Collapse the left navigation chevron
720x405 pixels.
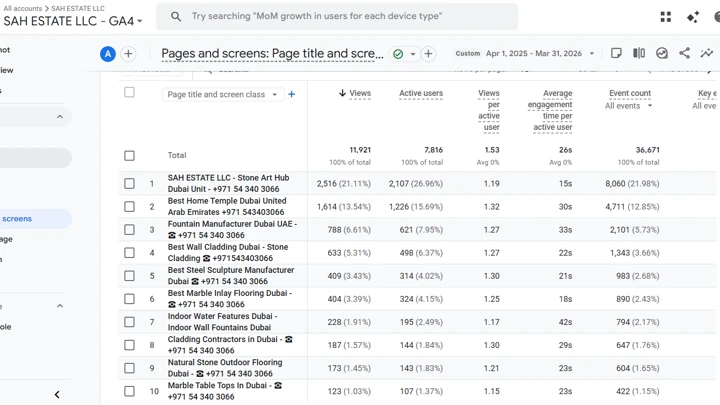click(x=57, y=394)
